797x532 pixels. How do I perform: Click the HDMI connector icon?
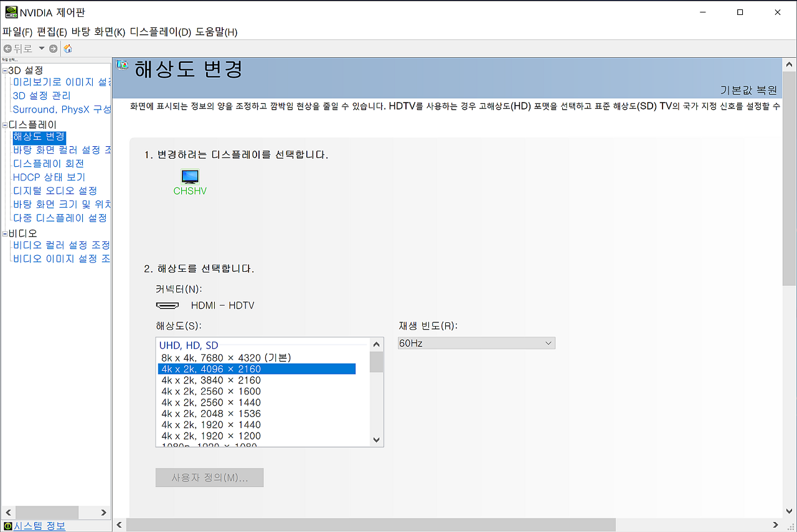coord(167,306)
